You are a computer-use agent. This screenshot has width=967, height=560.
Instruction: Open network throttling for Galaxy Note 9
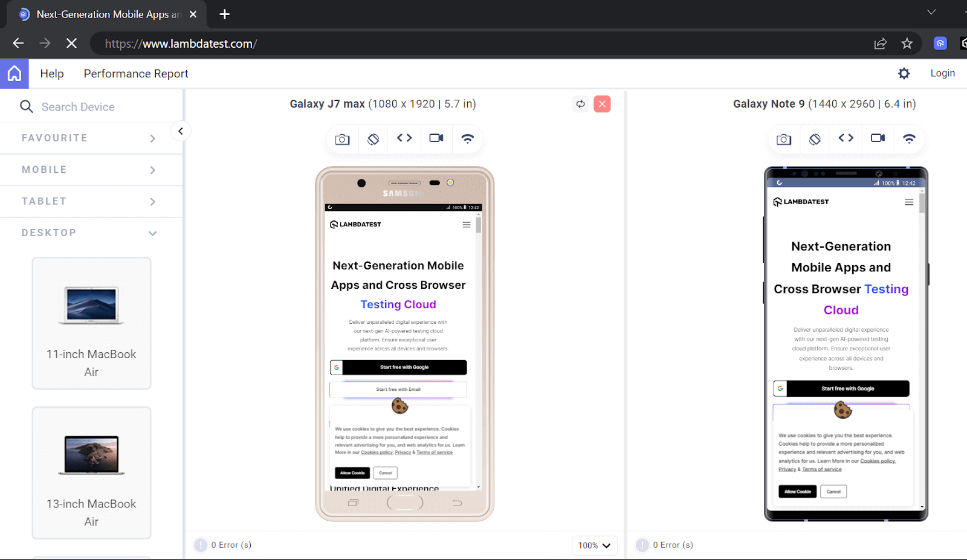pos(909,139)
